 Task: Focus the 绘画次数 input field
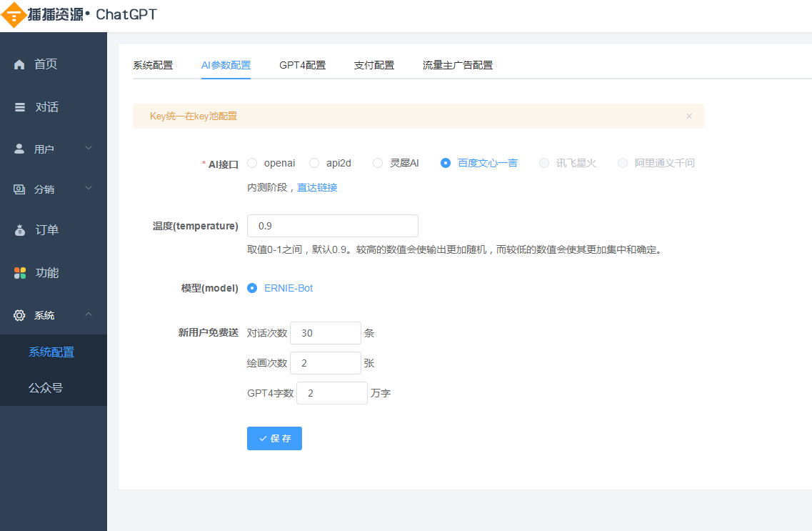326,363
